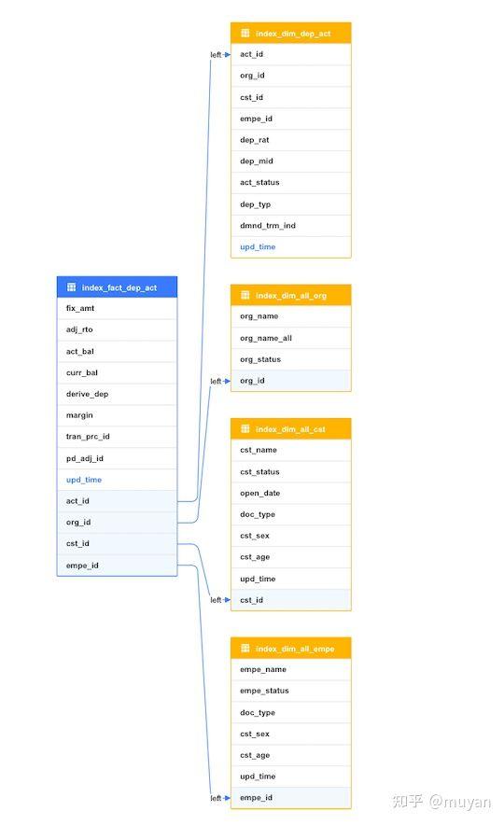
Task: Select upd_time field in index_fact_dep_act
Action: [x=117, y=480]
